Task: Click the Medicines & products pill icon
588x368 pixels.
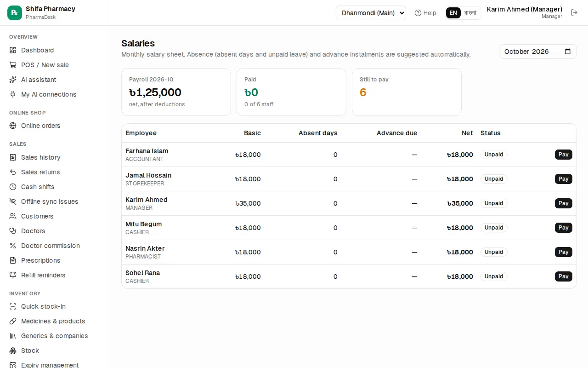Action: coord(13,321)
